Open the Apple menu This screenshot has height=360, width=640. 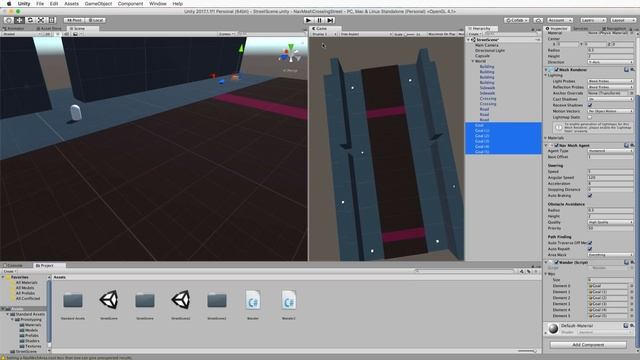click(x=9, y=4)
